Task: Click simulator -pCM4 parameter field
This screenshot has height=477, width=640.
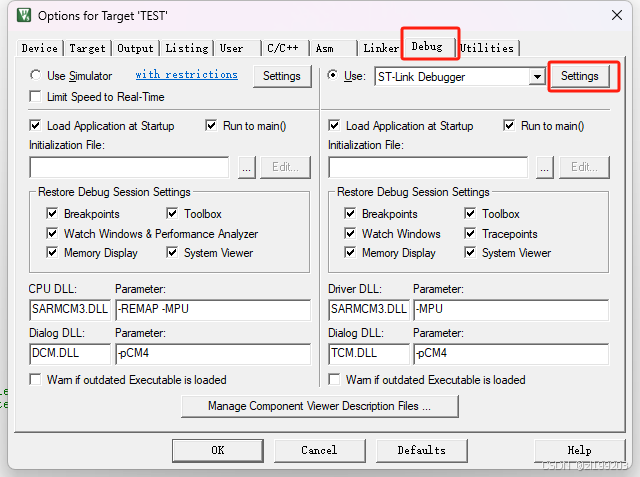Action: [x=213, y=353]
